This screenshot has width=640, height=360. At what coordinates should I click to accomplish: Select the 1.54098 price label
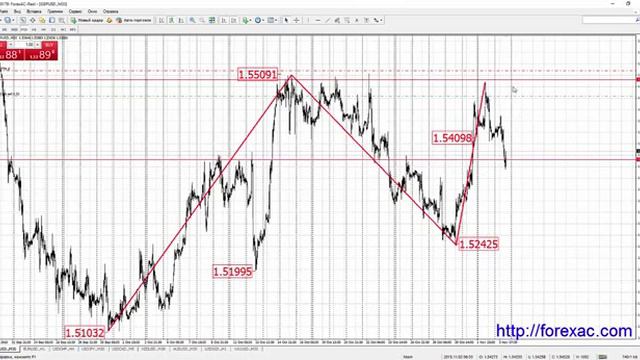453,138
